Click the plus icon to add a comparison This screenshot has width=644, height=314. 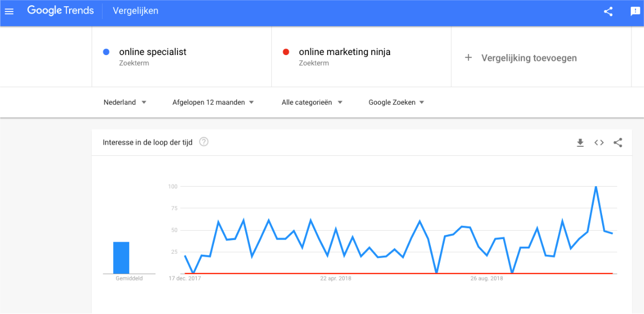point(469,58)
